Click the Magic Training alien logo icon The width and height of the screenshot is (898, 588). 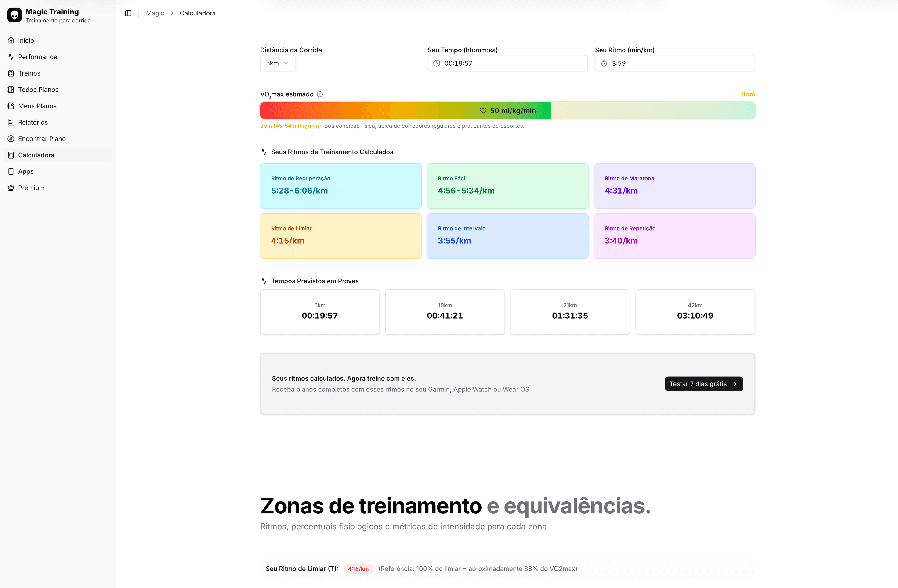[14, 15]
